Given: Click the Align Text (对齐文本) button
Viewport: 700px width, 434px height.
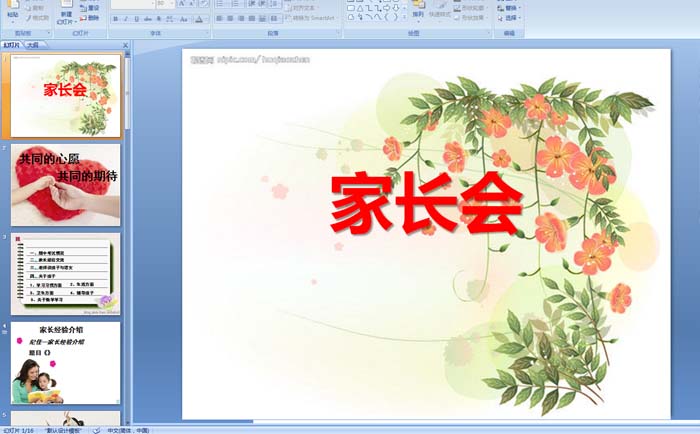Looking at the screenshot, I should click(302, 8).
